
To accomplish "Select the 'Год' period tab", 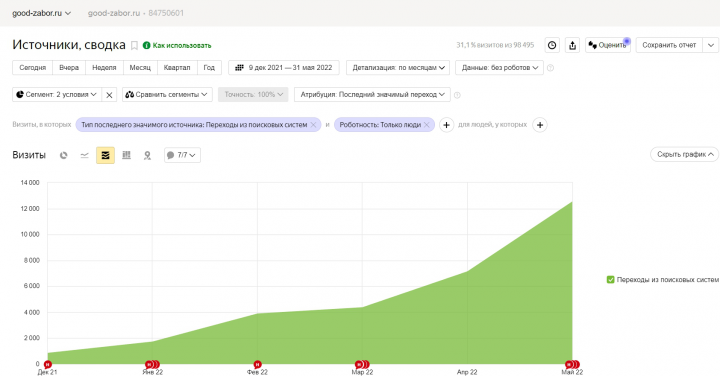I will [209, 67].
